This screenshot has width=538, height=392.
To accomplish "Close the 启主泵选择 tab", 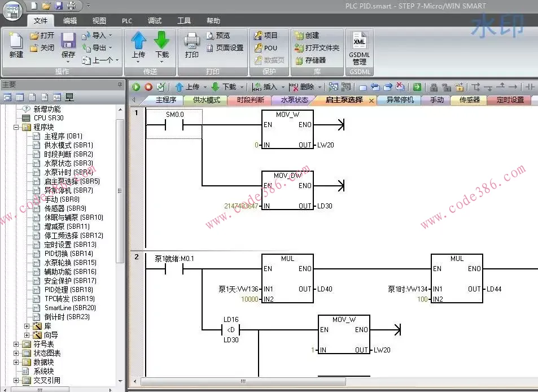I will tap(371, 101).
